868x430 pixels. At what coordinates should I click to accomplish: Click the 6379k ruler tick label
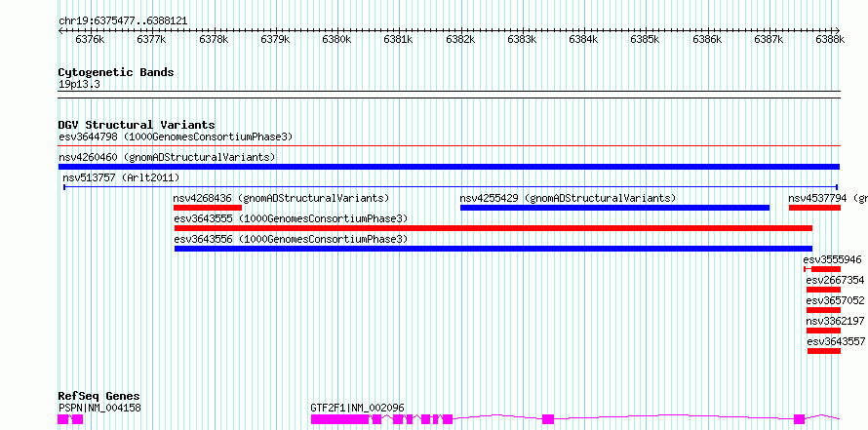[x=275, y=40]
